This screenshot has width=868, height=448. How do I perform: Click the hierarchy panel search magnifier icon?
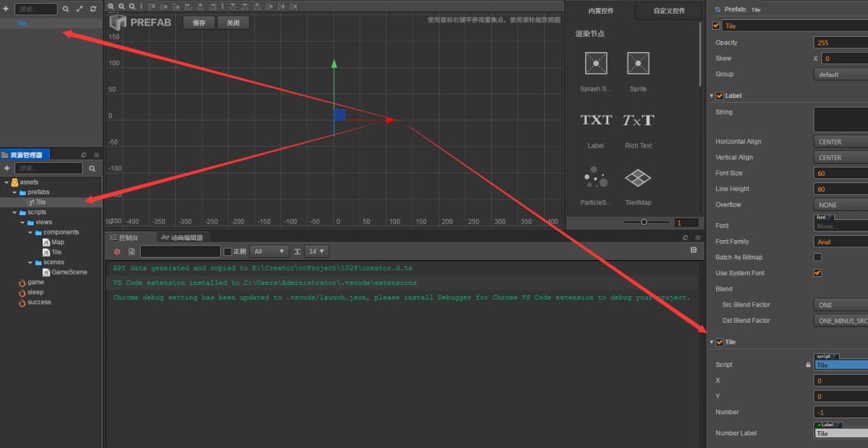tap(66, 9)
